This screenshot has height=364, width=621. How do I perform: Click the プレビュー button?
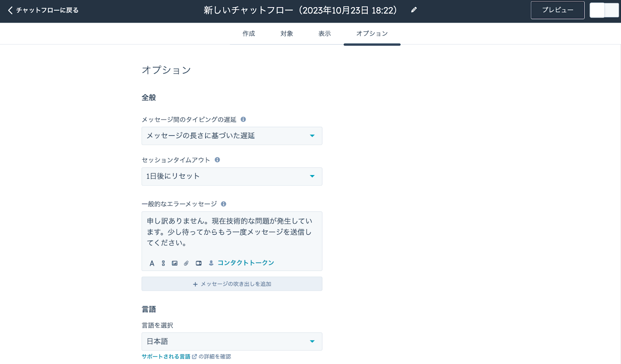558,10
